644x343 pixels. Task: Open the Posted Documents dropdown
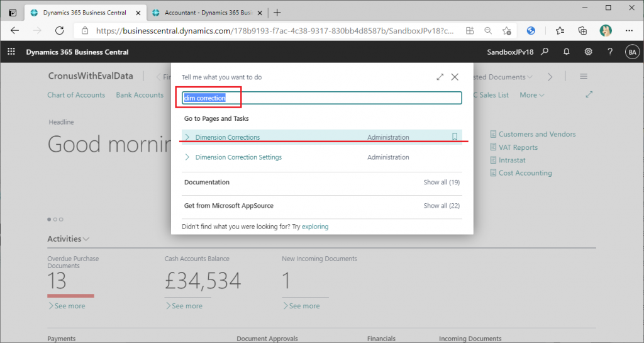click(x=502, y=77)
